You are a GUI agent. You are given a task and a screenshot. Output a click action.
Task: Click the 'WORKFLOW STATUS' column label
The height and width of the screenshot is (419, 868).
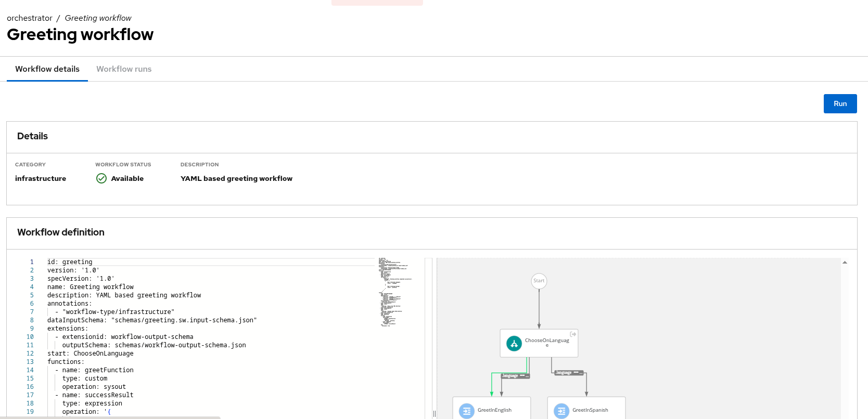[x=123, y=164]
